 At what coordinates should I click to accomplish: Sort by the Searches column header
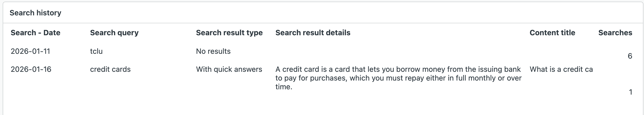(x=615, y=33)
